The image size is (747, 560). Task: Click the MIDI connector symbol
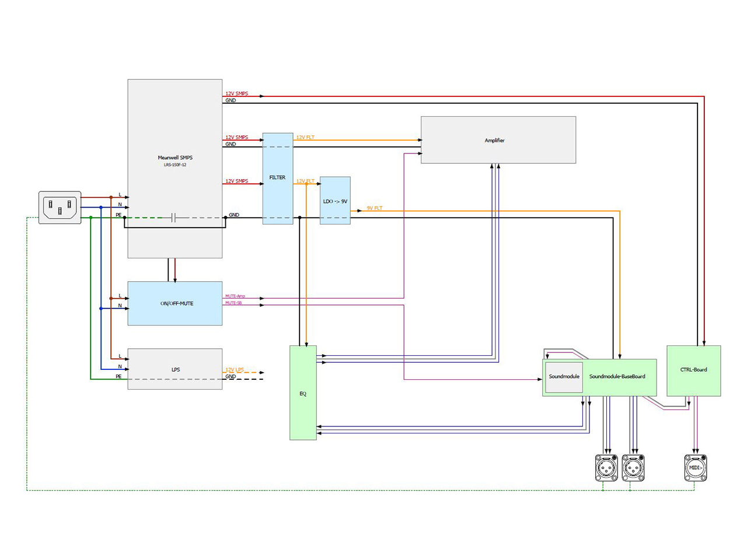tap(695, 468)
